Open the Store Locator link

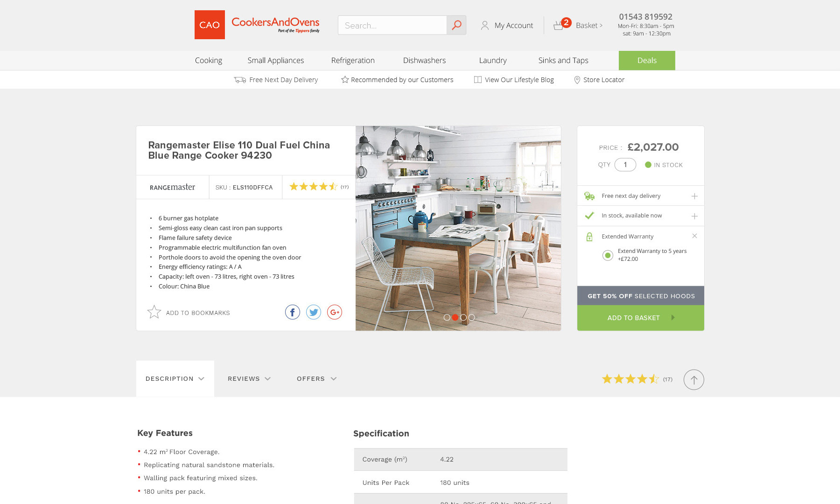coord(599,80)
